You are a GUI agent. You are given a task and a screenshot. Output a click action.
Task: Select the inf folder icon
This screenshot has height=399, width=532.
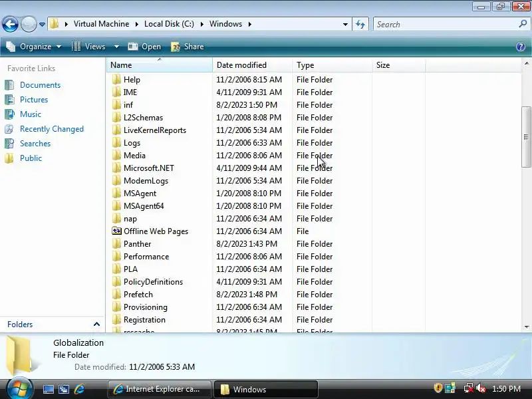click(x=116, y=105)
